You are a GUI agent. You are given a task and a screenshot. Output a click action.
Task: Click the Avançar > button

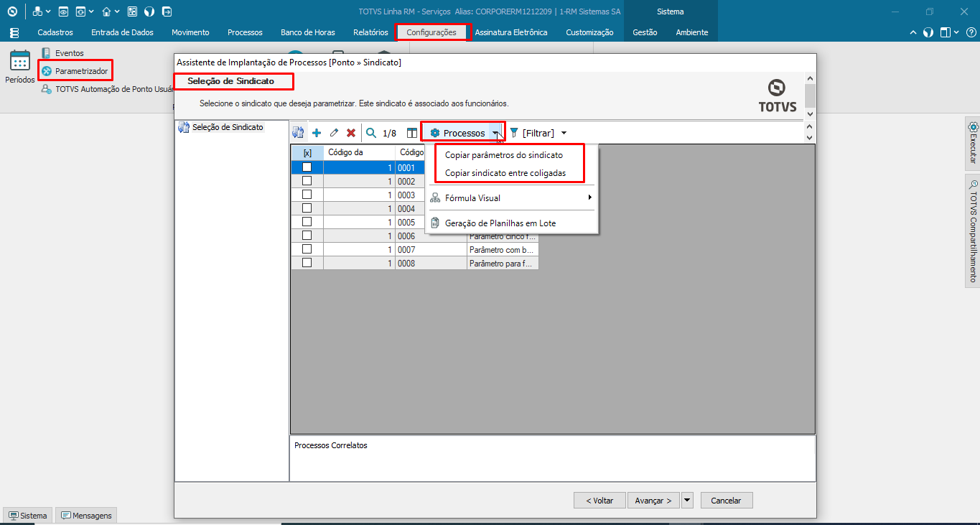653,500
